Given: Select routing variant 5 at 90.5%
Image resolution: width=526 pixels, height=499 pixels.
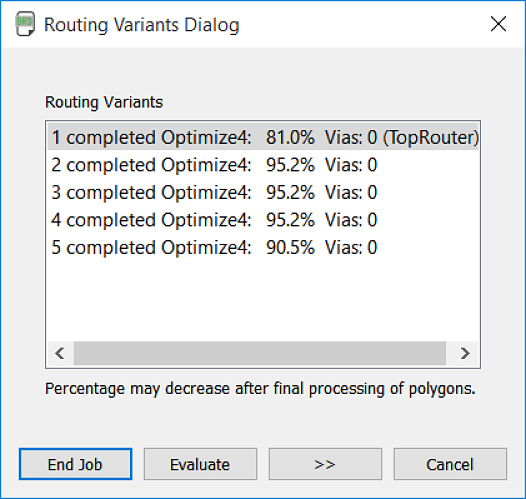Looking at the screenshot, I should (x=263, y=247).
